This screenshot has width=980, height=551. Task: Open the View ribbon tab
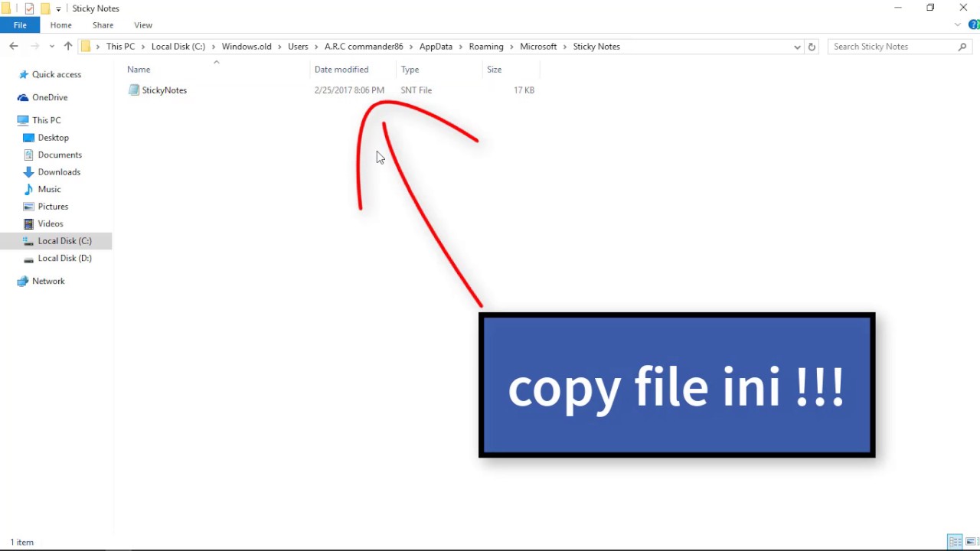click(x=143, y=25)
